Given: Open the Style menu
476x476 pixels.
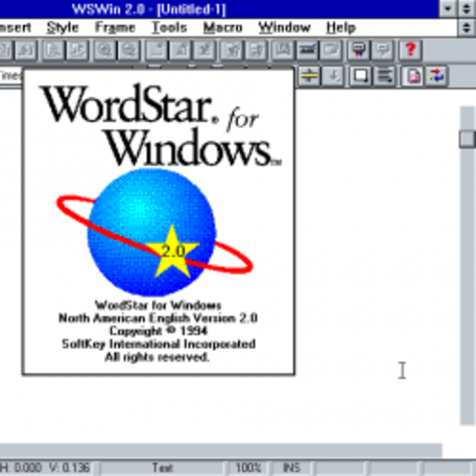Looking at the screenshot, I should pyautogui.click(x=62, y=28).
